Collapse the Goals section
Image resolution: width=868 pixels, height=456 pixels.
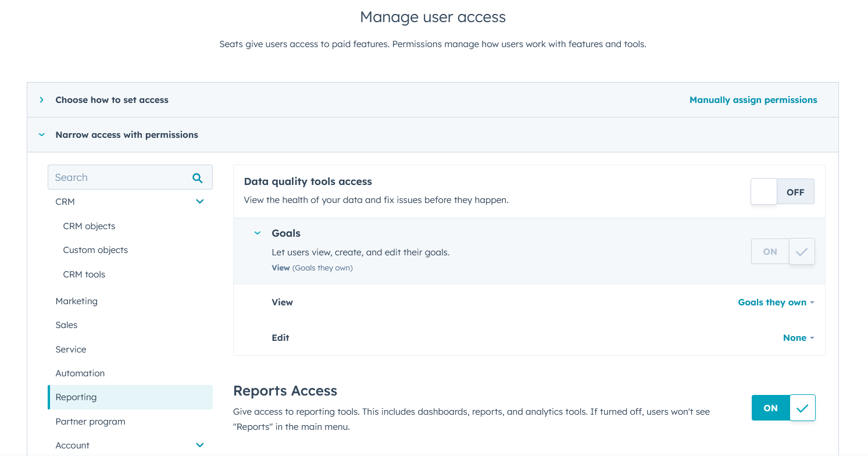click(257, 233)
